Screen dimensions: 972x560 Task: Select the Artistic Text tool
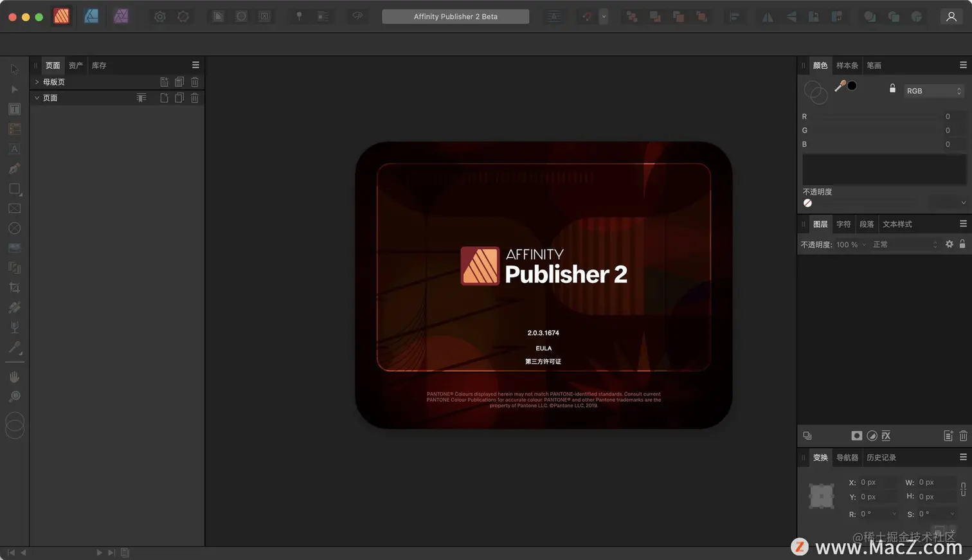coord(15,149)
